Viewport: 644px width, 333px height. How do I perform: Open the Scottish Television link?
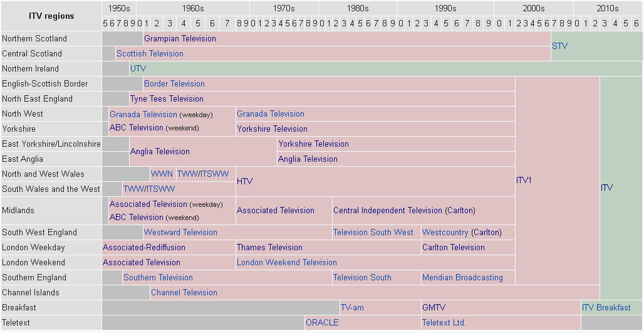click(x=150, y=54)
